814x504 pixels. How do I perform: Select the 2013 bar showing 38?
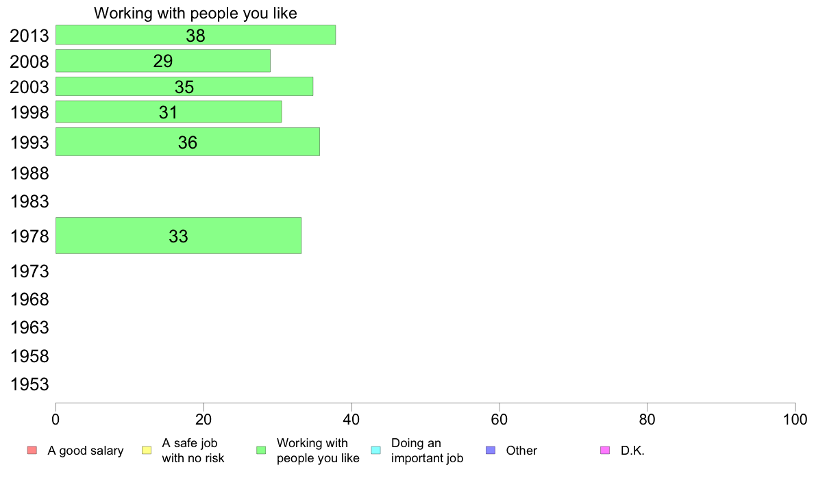(196, 35)
